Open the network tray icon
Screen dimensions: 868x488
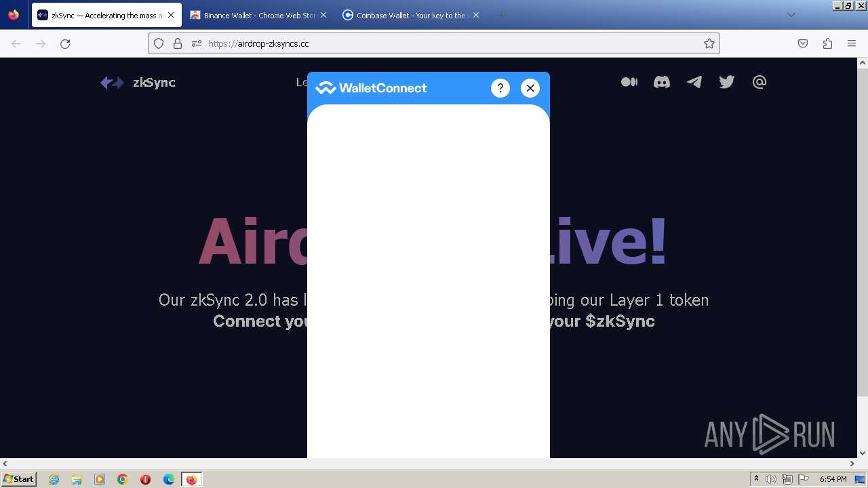[787, 479]
